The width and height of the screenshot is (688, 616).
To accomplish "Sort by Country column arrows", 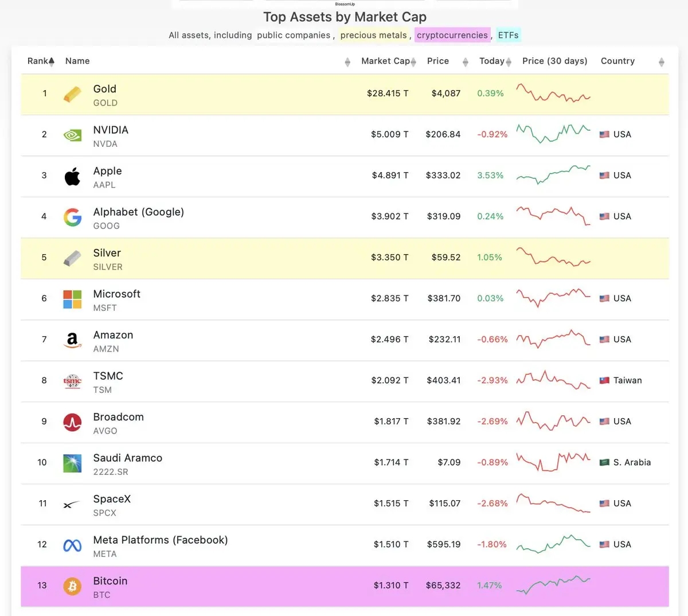I will point(662,62).
